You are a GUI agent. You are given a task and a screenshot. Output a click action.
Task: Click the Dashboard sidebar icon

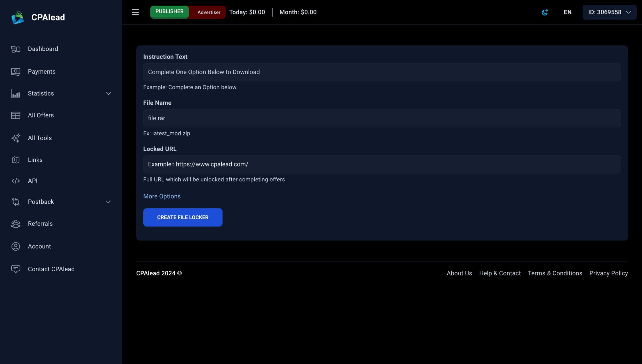16,49
